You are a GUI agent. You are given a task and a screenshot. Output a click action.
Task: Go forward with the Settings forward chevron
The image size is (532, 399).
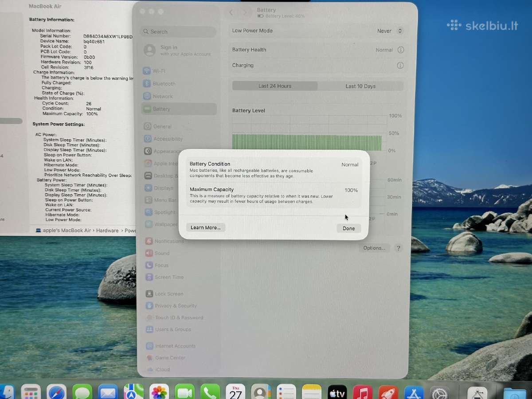[x=245, y=13]
